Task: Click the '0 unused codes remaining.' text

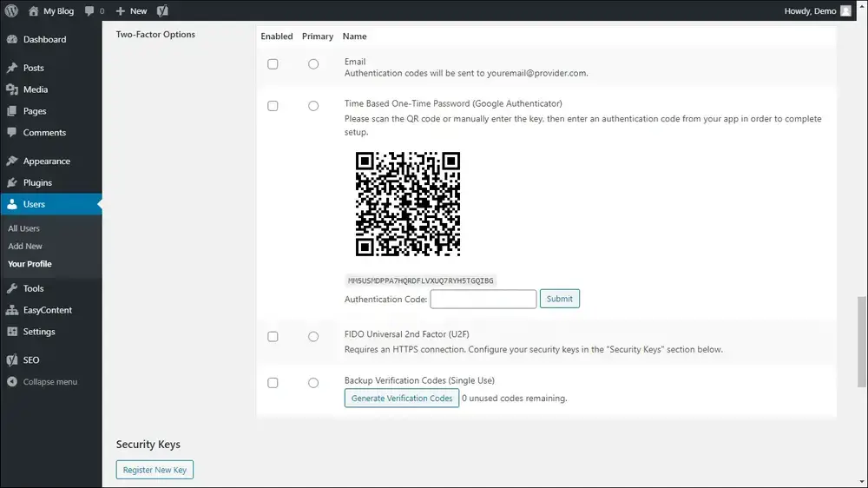Action: click(x=514, y=399)
